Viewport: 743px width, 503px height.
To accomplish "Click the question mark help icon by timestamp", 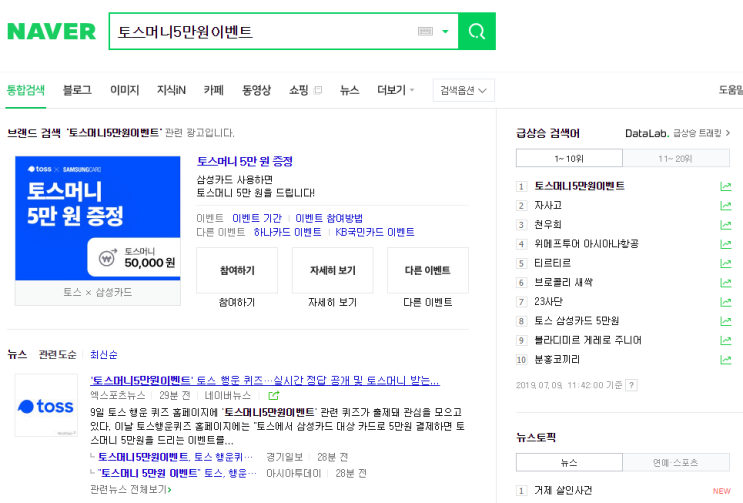I will point(631,385).
